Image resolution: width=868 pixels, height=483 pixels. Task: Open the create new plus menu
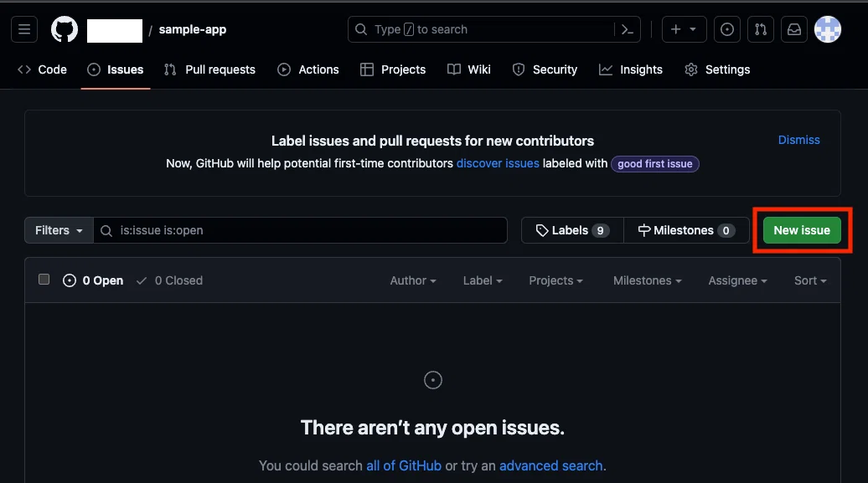pyautogui.click(x=684, y=29)
